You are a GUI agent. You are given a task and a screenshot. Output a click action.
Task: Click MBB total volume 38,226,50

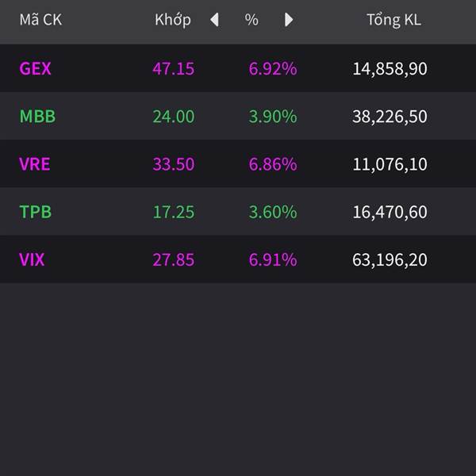click(x=390, y=117)
